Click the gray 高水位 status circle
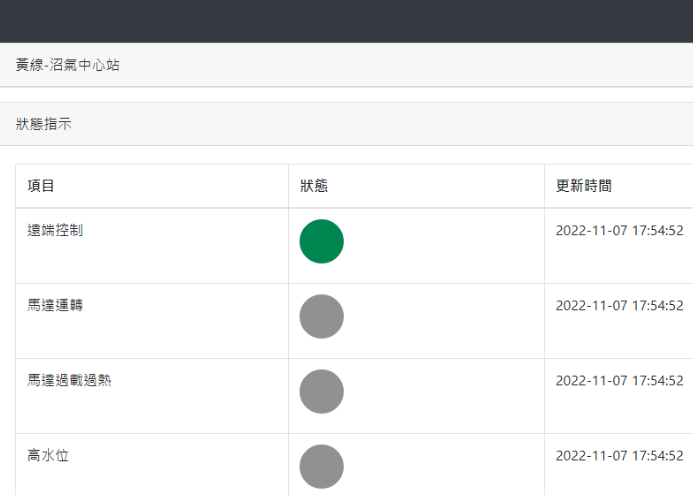This screenshot has height=495, width=693. 321,467
